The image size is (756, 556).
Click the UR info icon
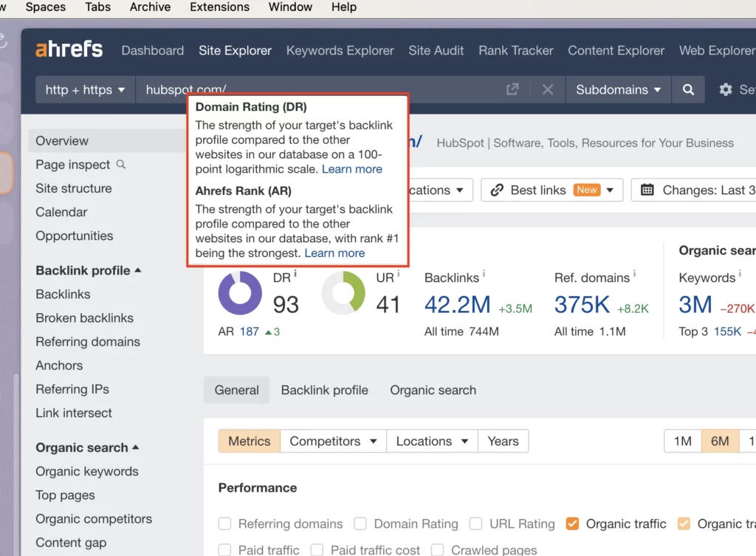click(x=399, y=273)
